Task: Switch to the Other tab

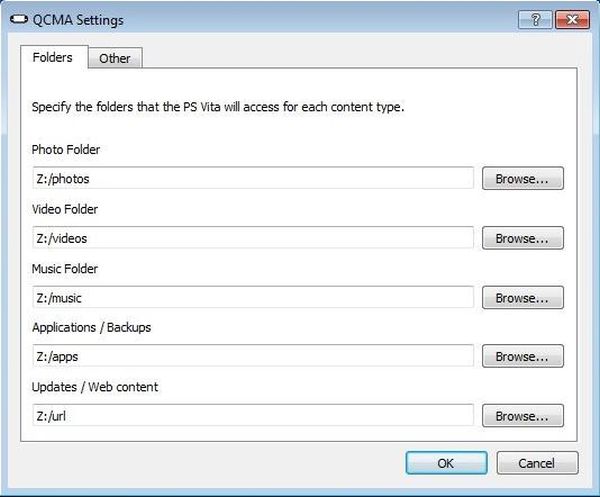Action: [115, 58]
